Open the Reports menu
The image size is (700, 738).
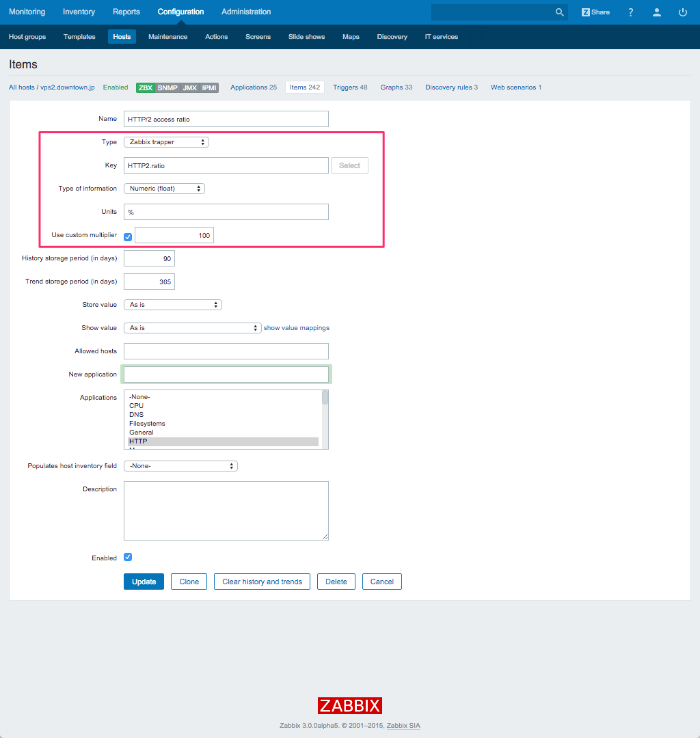pyautogui.click(x=126, y=12)
